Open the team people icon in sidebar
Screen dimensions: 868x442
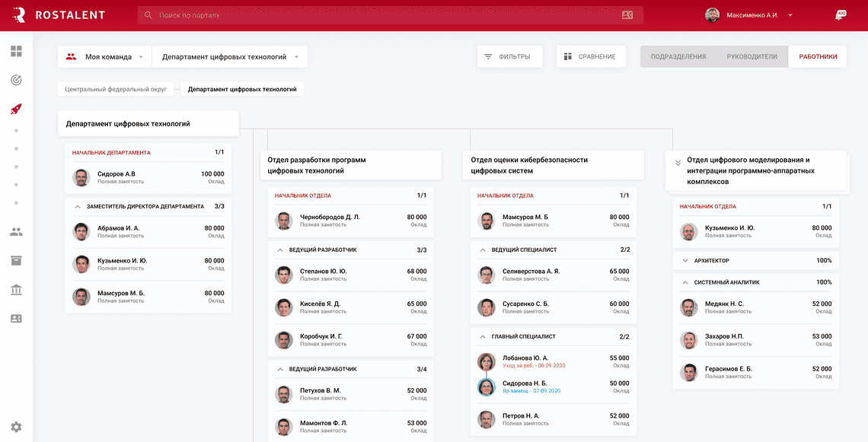(16, 232)
